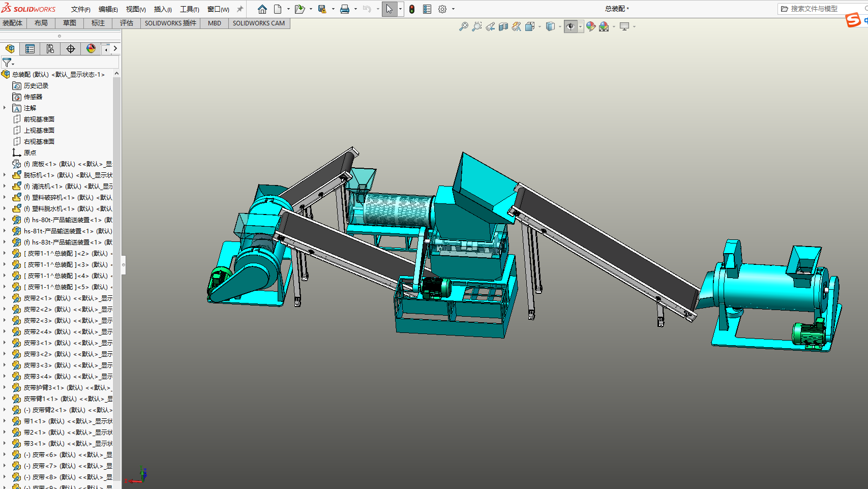Save the assembly document
The width and height of the screenshot is (868, 489).
click(x=322, y=9)
